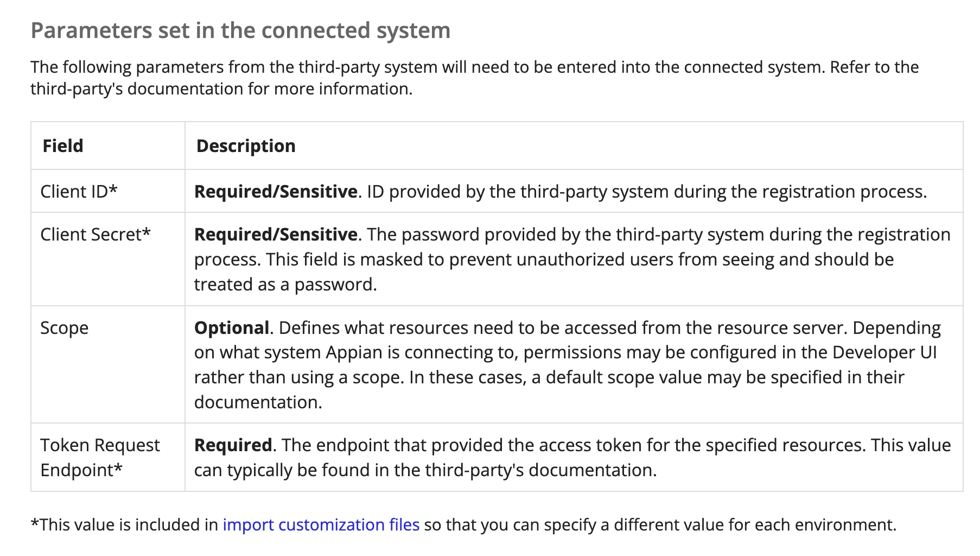
Task: Click the asterisk footnote about each environment
Action: point(464,525)
